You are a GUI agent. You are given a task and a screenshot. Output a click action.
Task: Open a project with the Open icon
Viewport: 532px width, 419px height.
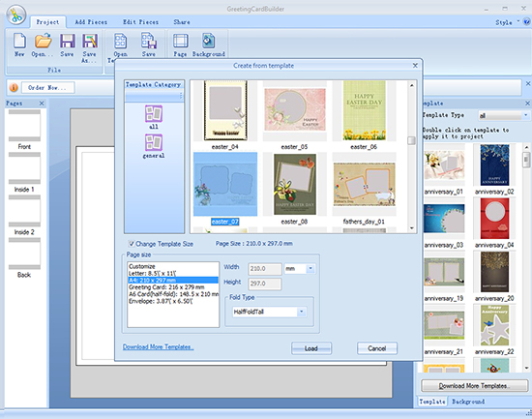44,41
